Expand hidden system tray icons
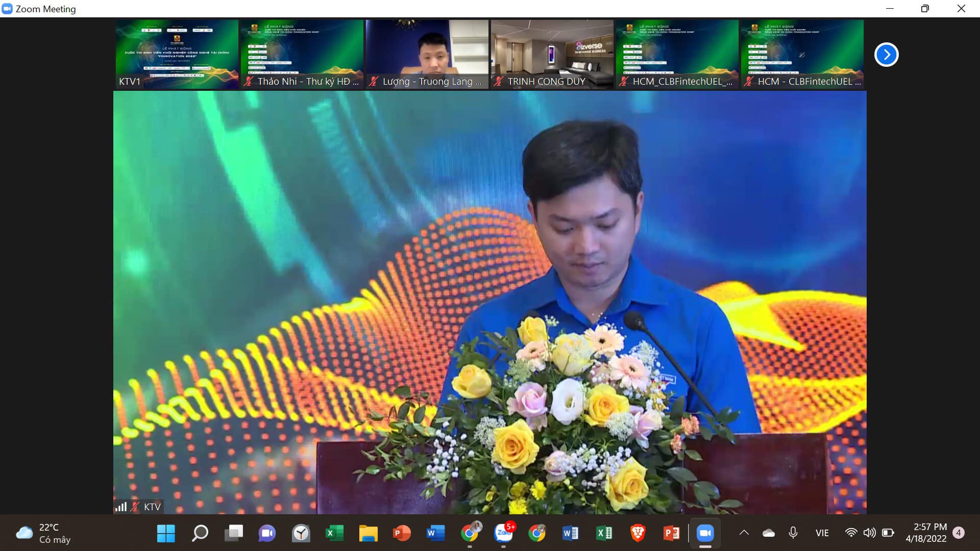The image size is (980, 551). (744, 533)
